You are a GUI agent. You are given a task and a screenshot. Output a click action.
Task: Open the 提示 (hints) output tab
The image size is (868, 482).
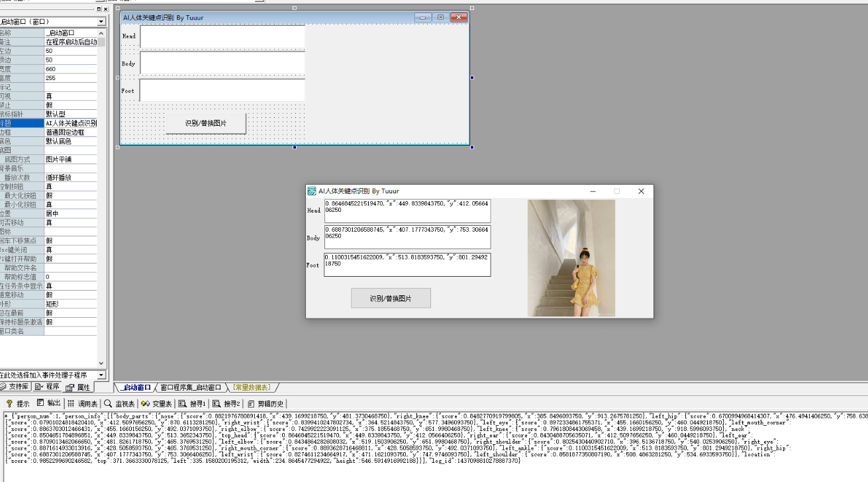(x=19, y=403)
